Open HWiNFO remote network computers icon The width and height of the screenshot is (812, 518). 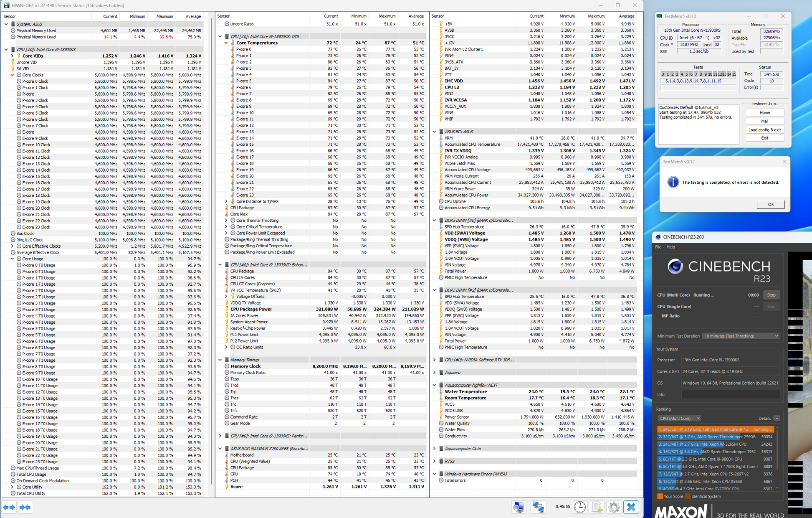click(538, 507)
